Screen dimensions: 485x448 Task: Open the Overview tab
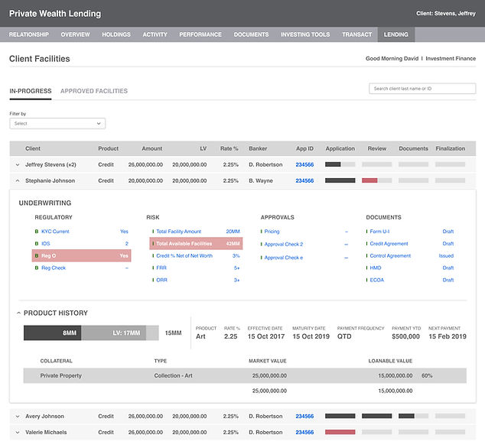click(x=75, y=34)
